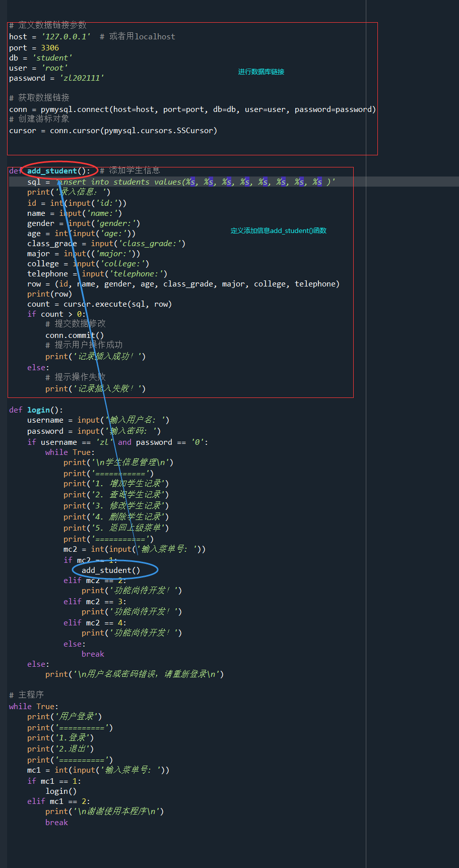Image resolution: width=459 pixels, height=868 pixels.
Task: Click the line 'if mc2 == 1:'
Action: 91,560
